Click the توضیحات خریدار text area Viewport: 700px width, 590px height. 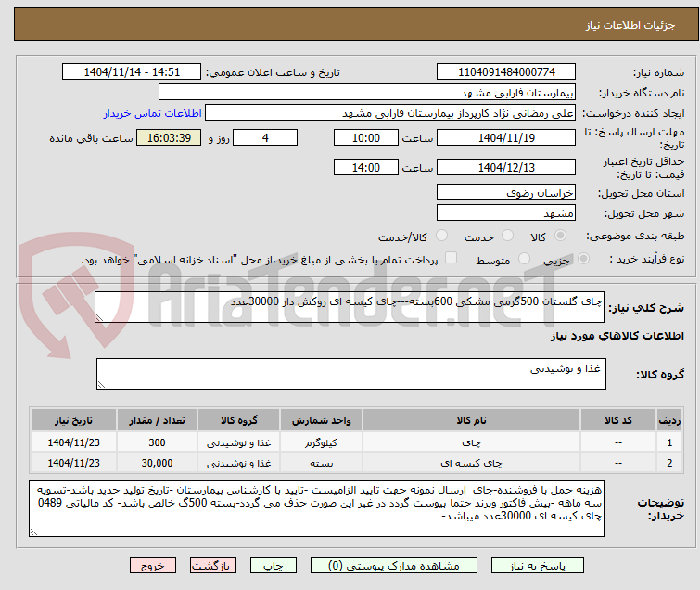pos(316,508)
